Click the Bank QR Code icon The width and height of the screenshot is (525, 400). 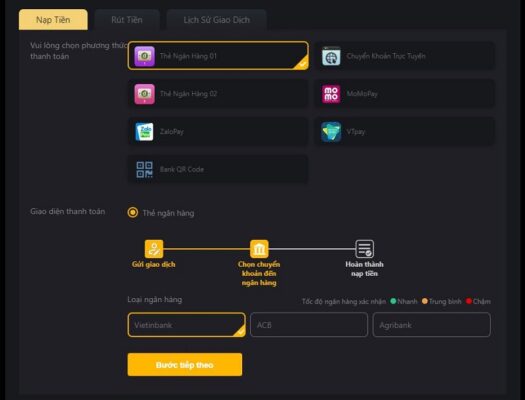[144, 169]
